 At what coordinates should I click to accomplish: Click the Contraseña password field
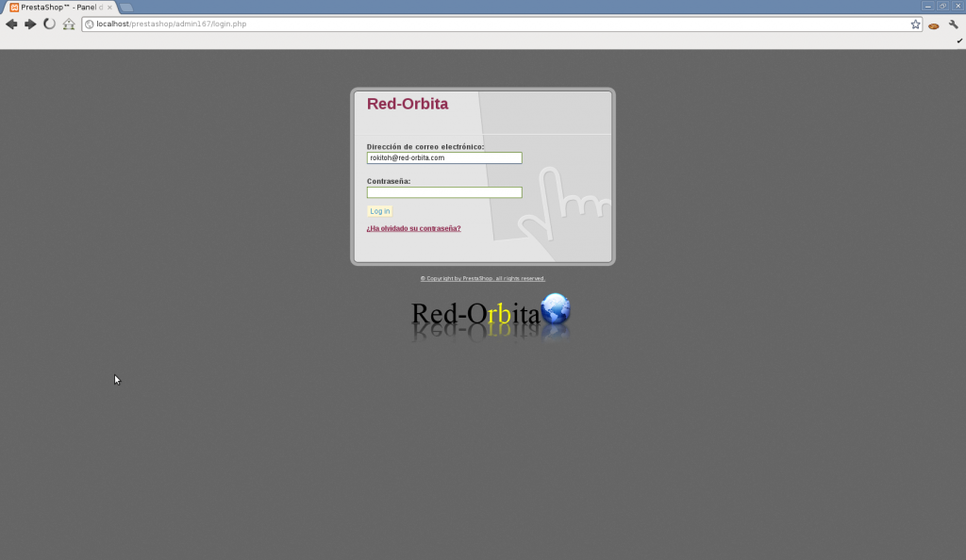(x=444, y=192)
